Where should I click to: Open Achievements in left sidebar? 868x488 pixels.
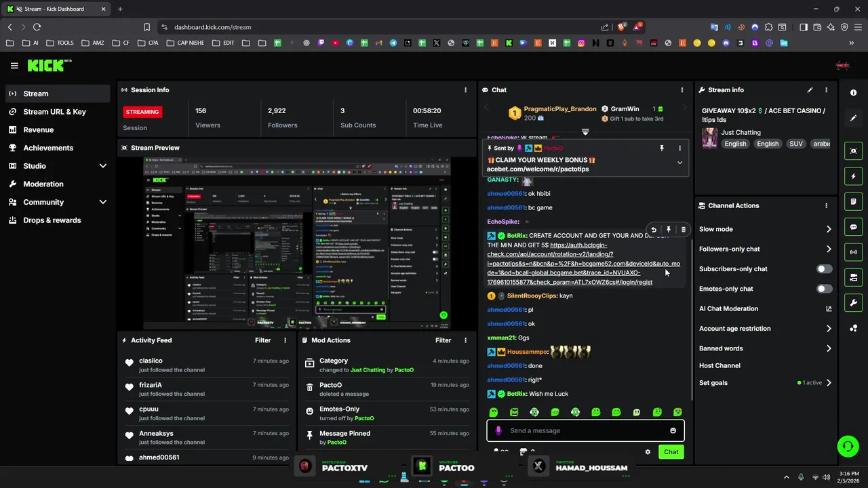(x=58, y=148)
